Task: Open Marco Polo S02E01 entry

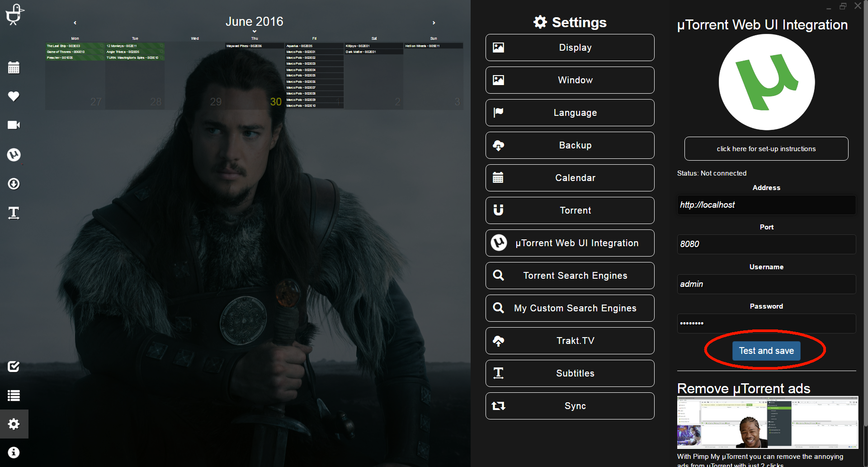Action: pyautogui.click(x=314, y=52)
